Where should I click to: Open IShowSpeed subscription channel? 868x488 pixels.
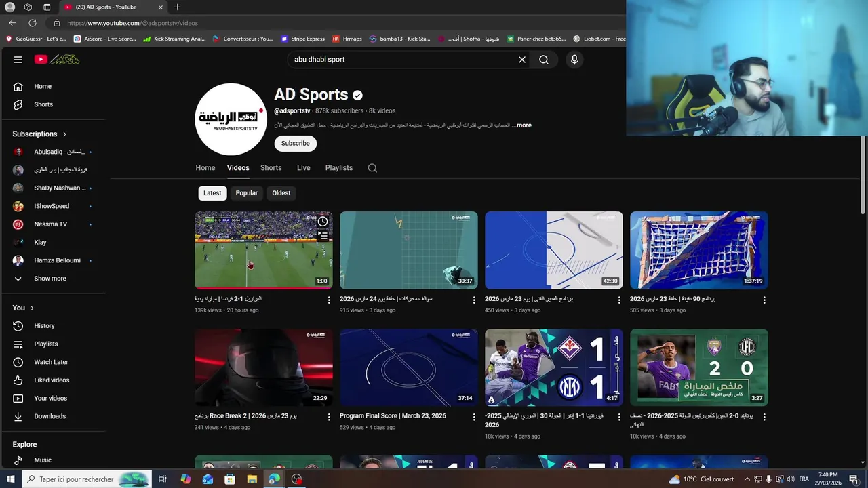tap(53, 206)
